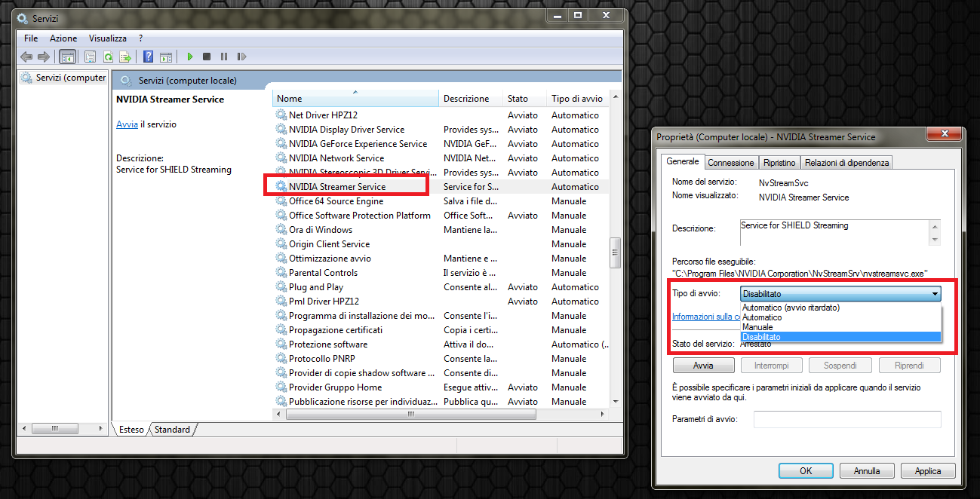Switch to the Relazioni di dipendenza tab
This screenshot has width=980, height=499.
tap(847, 163)
